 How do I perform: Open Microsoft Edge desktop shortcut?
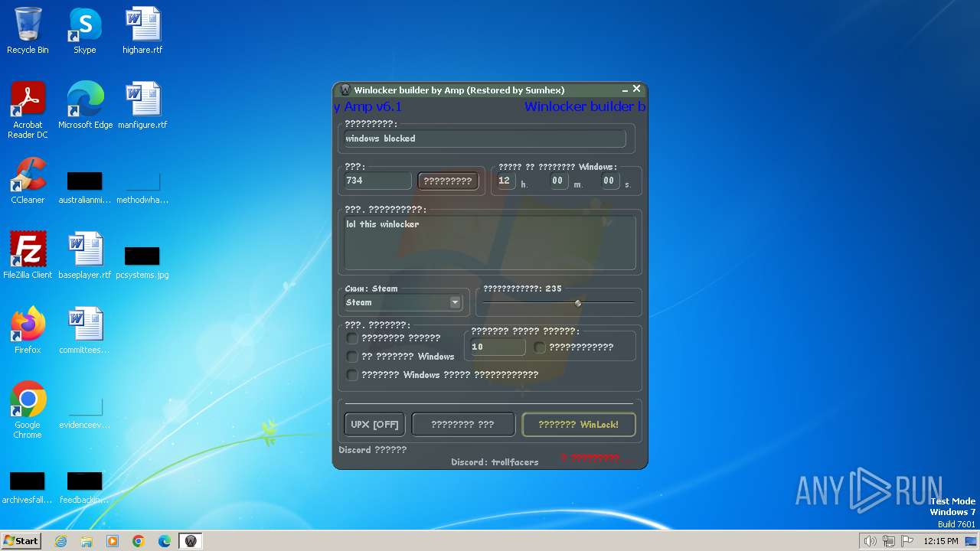(x=85, y=106)
